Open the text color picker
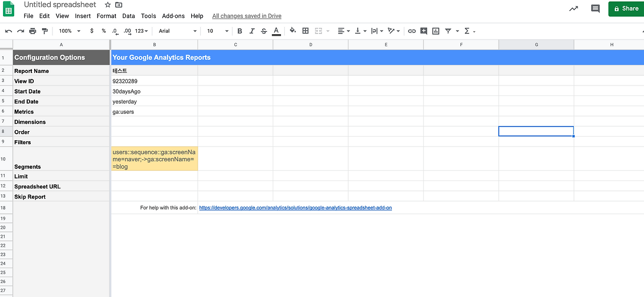This screenshot has width=644, height=297. [276, 31]
